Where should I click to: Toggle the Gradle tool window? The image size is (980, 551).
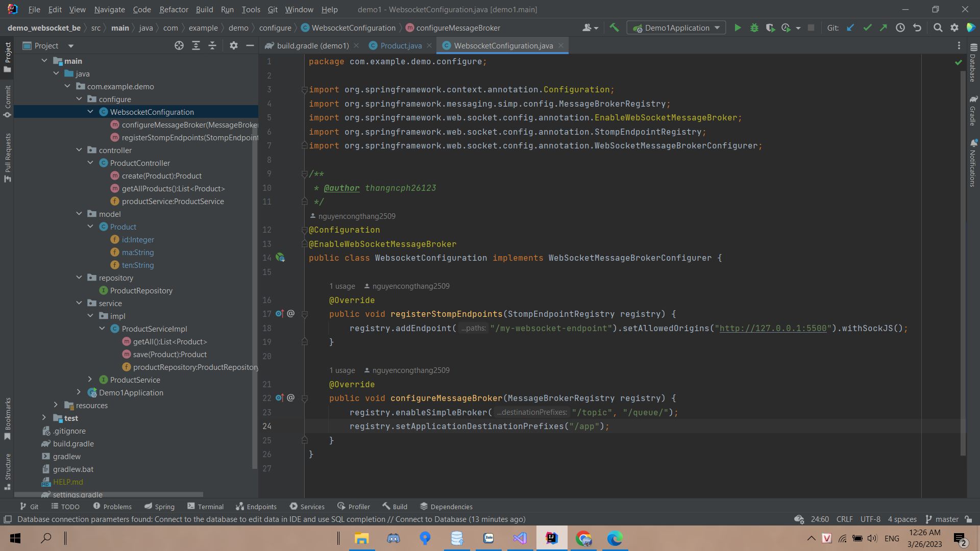pyautogui.click(x=973, y=110)
